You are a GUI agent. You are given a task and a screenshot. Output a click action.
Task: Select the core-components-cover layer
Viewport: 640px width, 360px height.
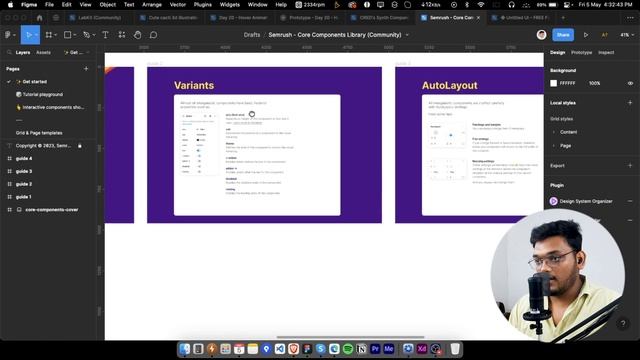52,210
